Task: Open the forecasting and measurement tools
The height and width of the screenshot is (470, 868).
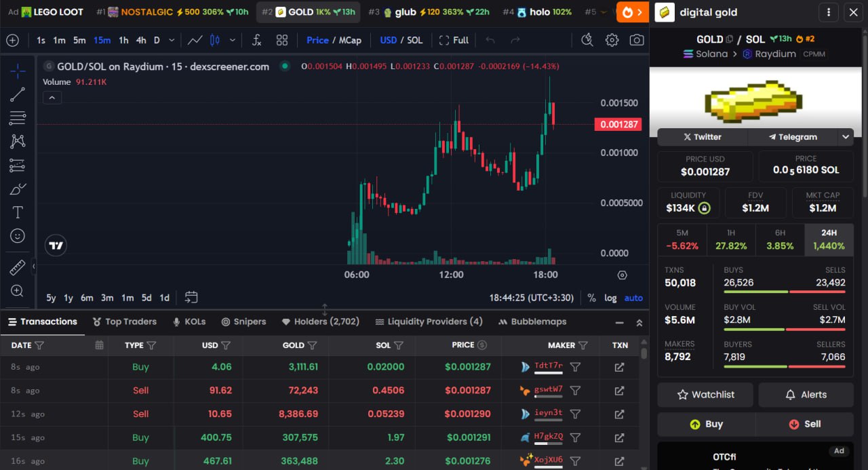Action: click(18, 165)
